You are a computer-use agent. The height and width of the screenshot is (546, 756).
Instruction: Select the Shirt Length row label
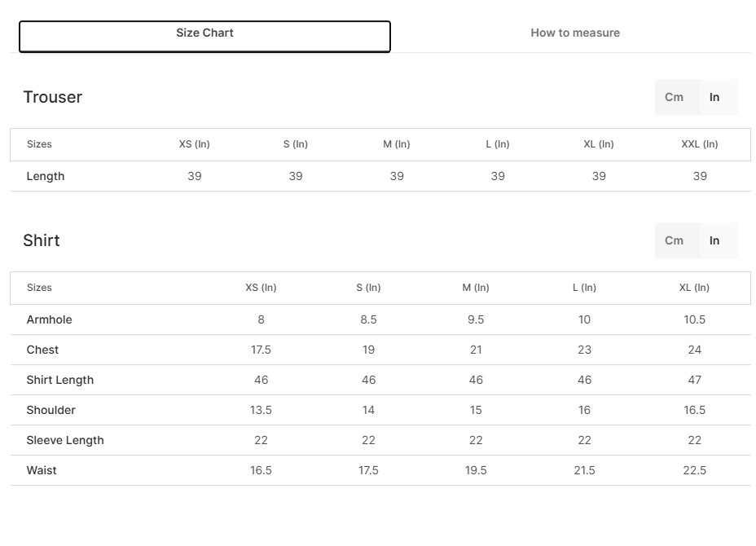tap(60, 380)
